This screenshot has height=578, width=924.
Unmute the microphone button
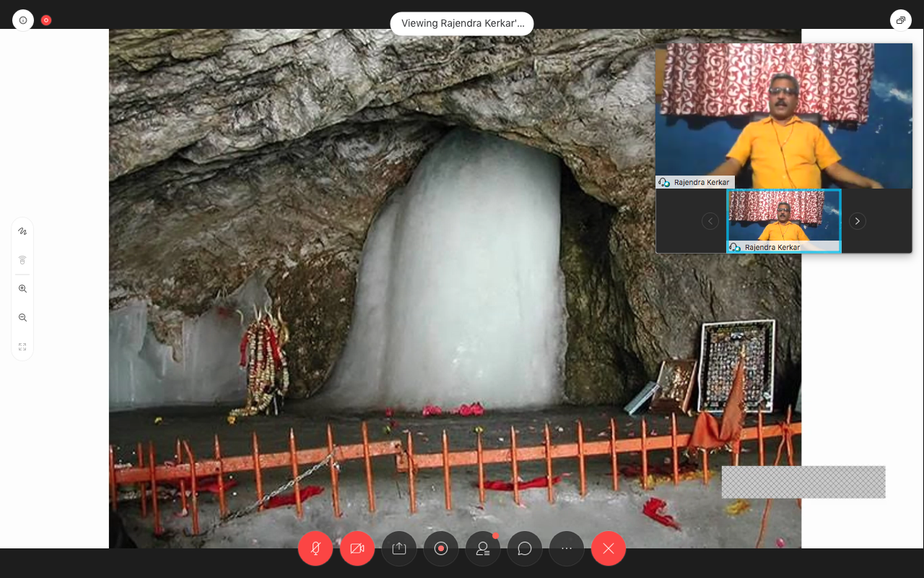[315, 548]
